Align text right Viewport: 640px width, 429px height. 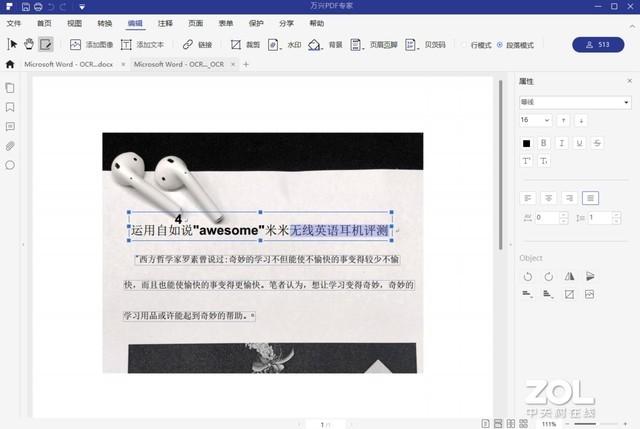pyautogui.click(x=569, y=198)
